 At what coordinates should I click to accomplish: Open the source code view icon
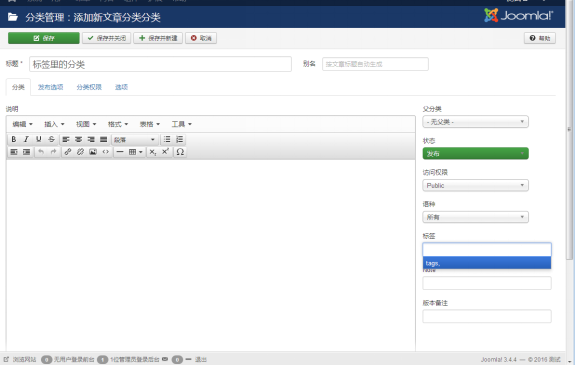tap(106, 152)
